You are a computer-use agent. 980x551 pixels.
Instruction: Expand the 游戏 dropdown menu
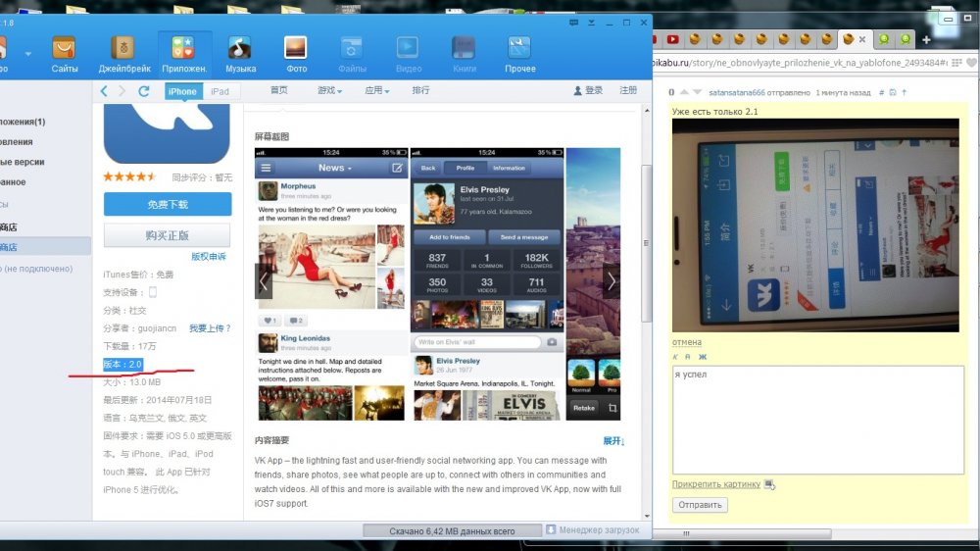click(x=328, y=91)
